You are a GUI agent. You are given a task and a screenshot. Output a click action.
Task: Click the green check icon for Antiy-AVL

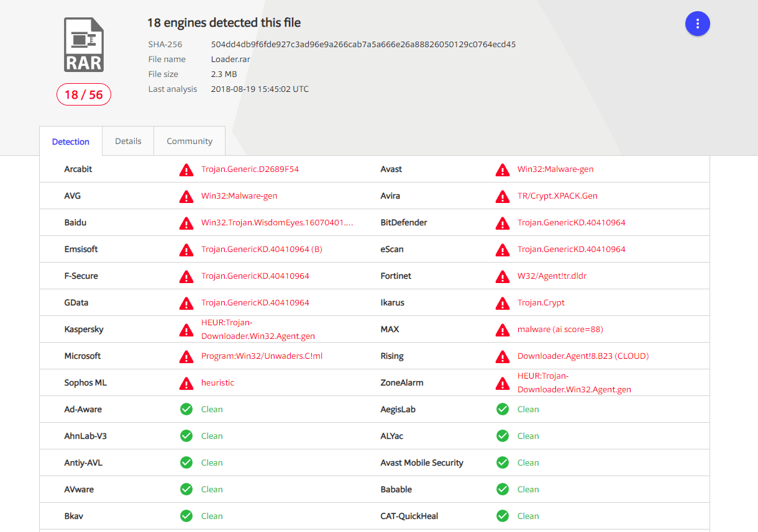click(x=186, y=462)
